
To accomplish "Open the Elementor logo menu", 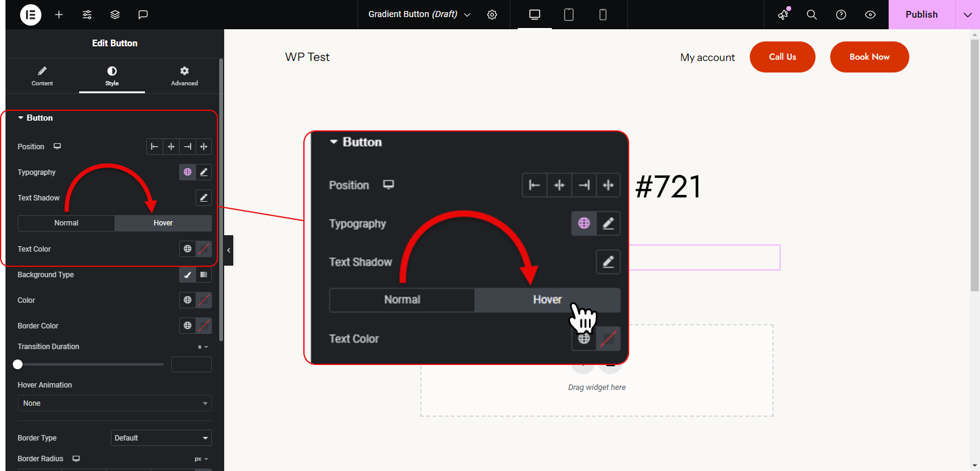I will (x=30, y=15).
